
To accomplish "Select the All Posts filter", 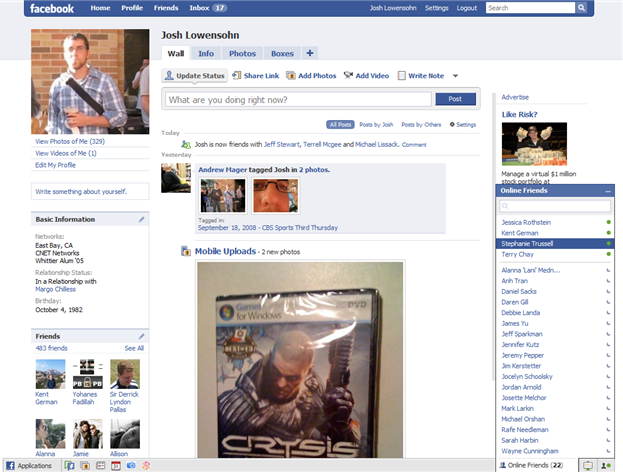I will [x=341, y=125].
